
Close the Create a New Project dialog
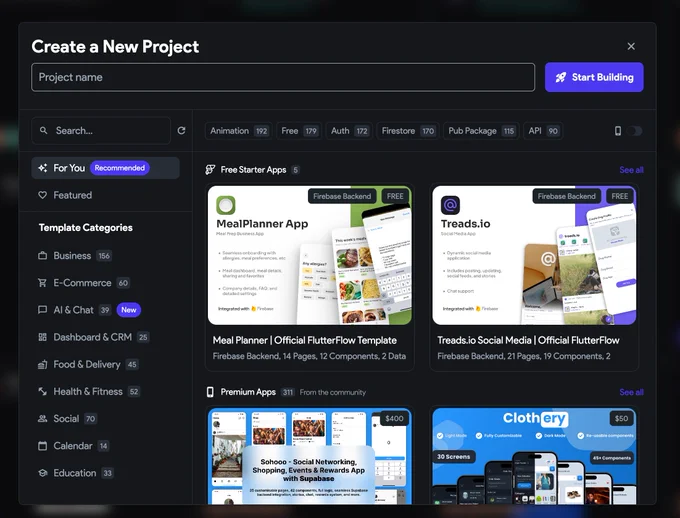pyautogui.click(x=631, y=46)
